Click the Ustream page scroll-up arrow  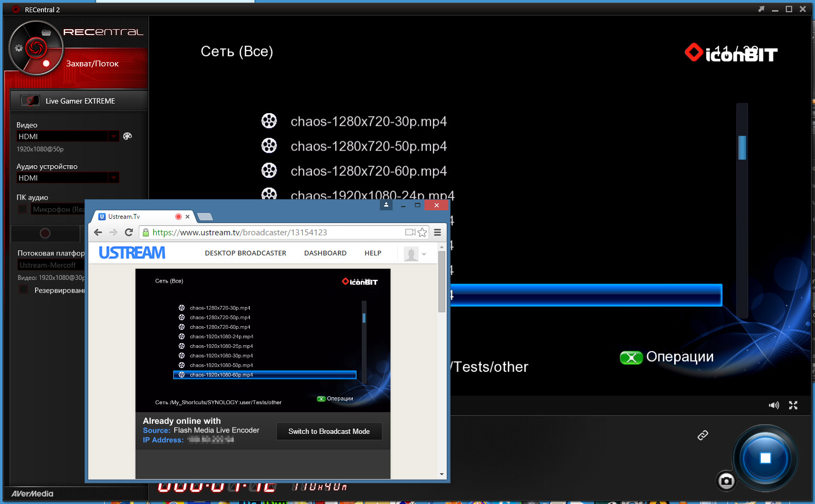[442, 247]
